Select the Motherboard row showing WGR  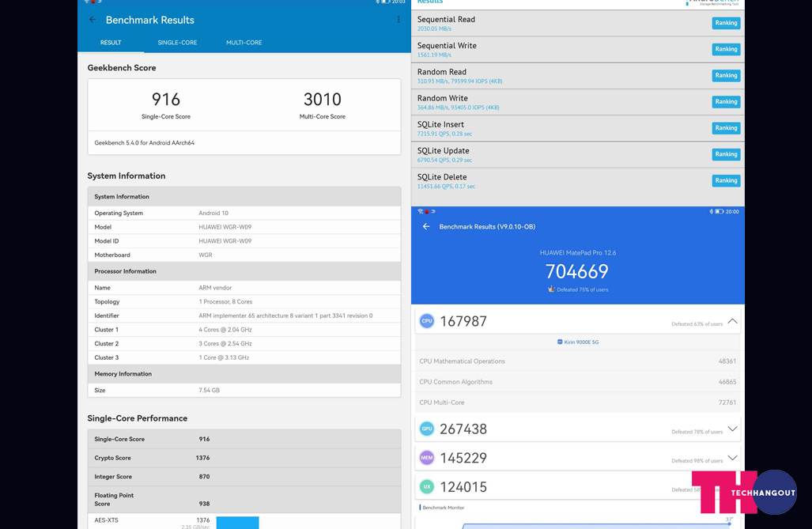coord(244,255)
